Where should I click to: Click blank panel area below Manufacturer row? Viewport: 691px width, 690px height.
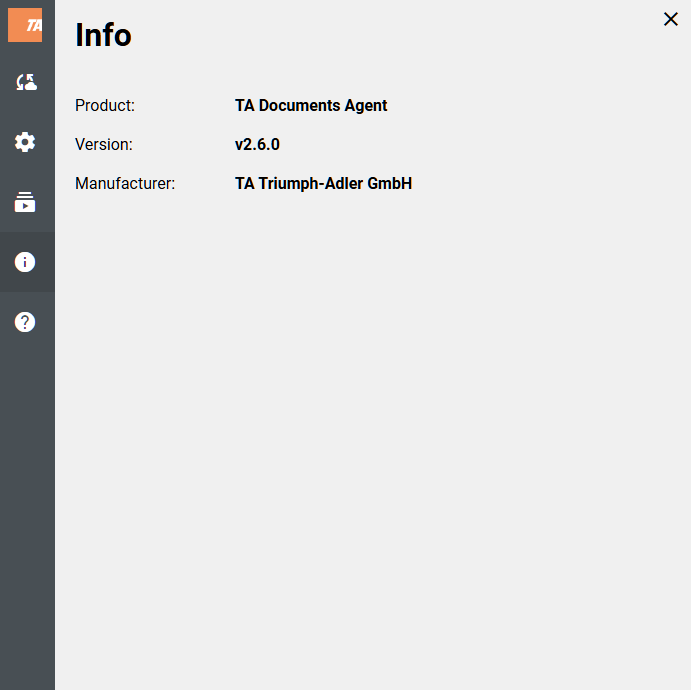coord(370,420)
